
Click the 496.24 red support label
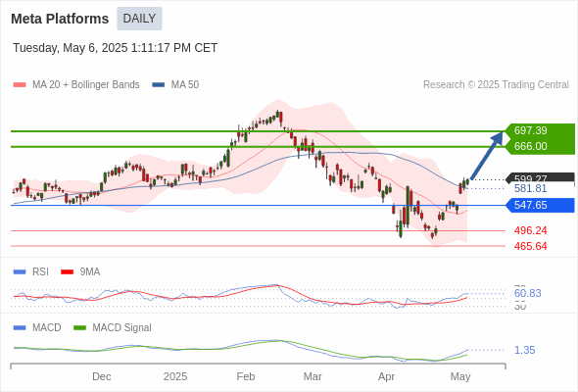pyautogui.click(x=530, y=231)
